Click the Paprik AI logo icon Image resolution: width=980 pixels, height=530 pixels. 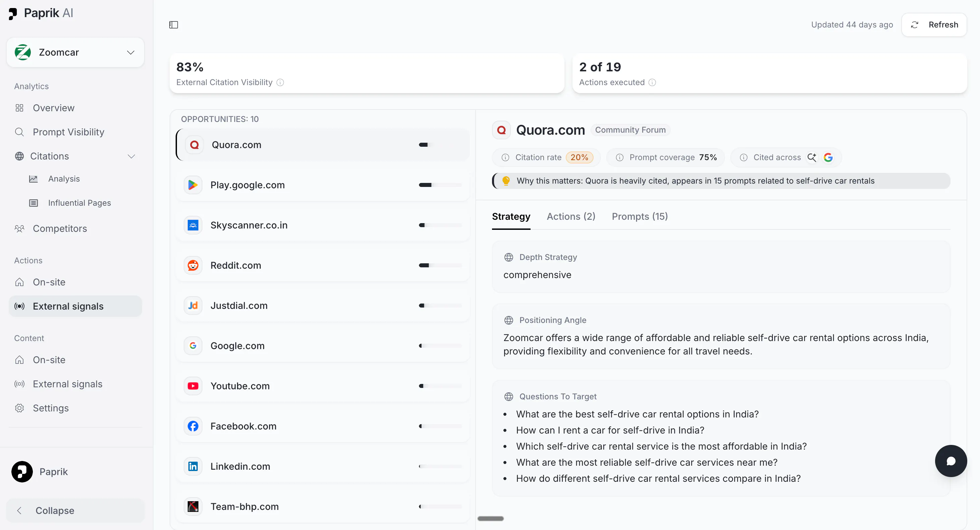(12, 14)
